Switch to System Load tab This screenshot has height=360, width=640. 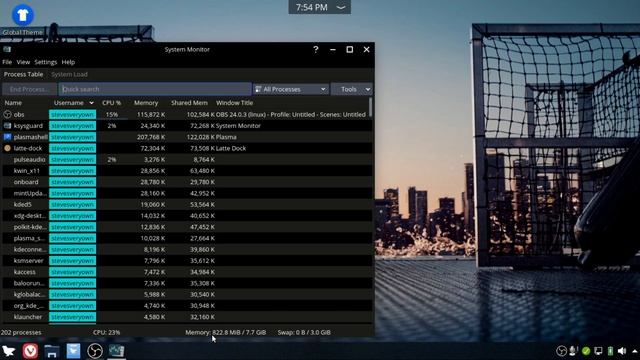tap(69, 74)
